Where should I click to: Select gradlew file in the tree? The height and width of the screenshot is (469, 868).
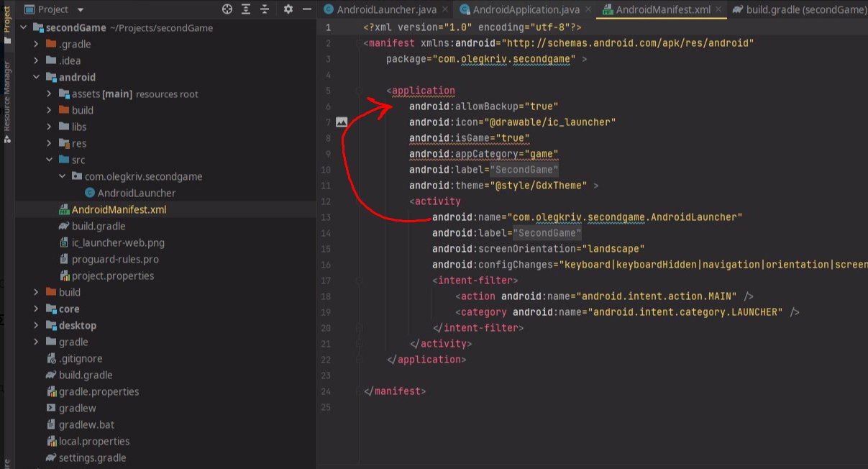[x=78, y=408]
